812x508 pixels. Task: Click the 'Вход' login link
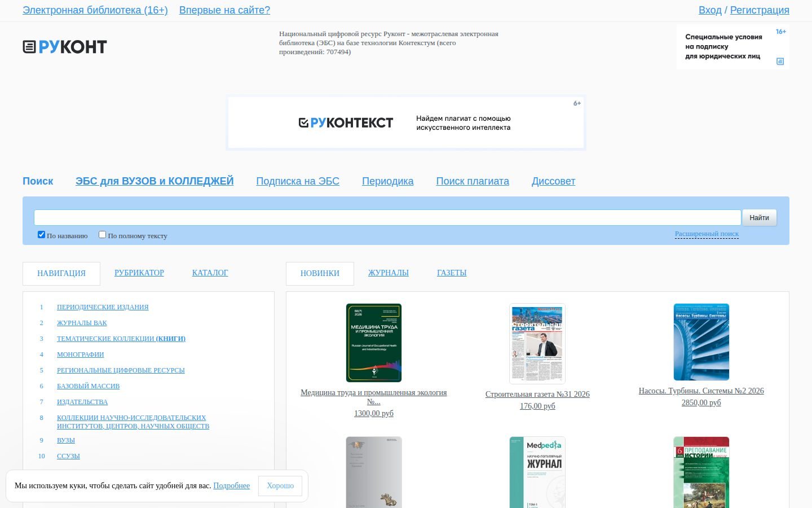click(710, 10)
